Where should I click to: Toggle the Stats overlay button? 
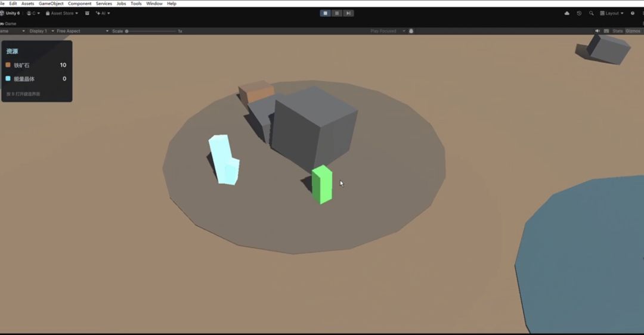coord(618,31)
